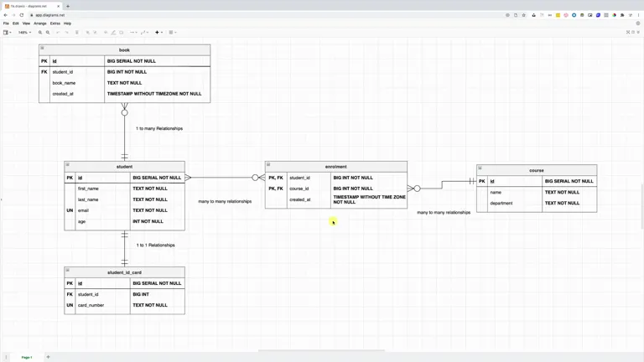
Task: Open the Arrange menu
Action: coord(40,23)
